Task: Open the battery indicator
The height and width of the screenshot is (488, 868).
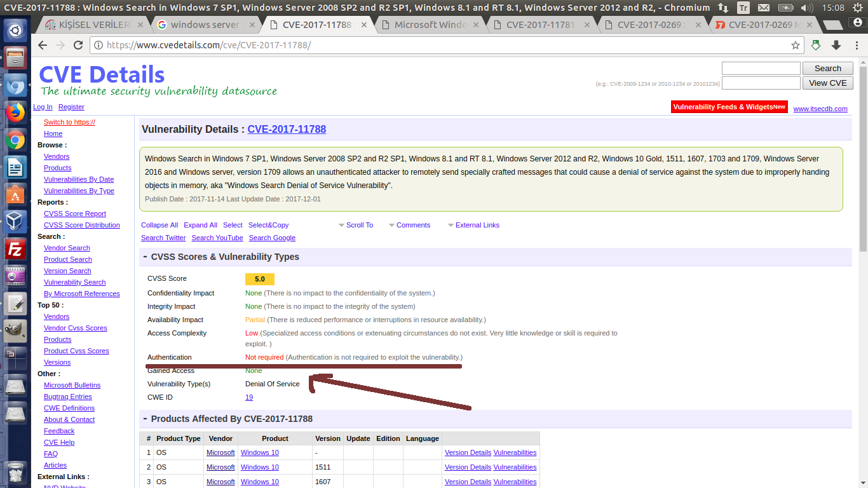Action: (x=785, y=8)
